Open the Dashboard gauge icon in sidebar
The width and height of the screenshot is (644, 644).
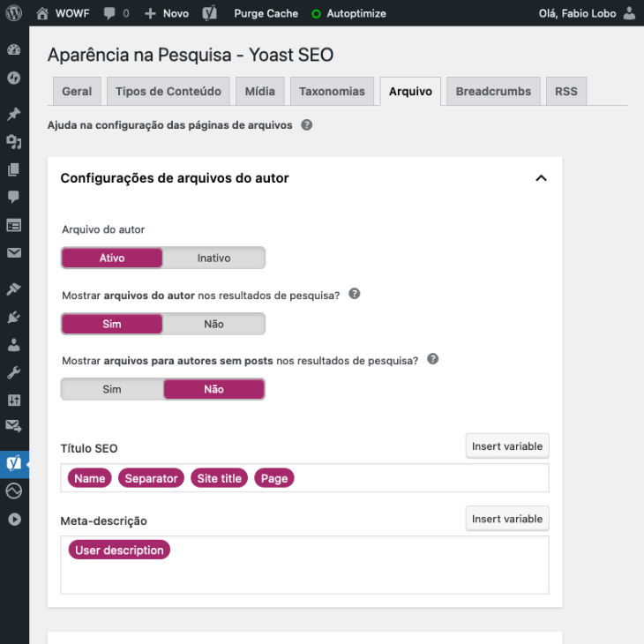(14, 49)
